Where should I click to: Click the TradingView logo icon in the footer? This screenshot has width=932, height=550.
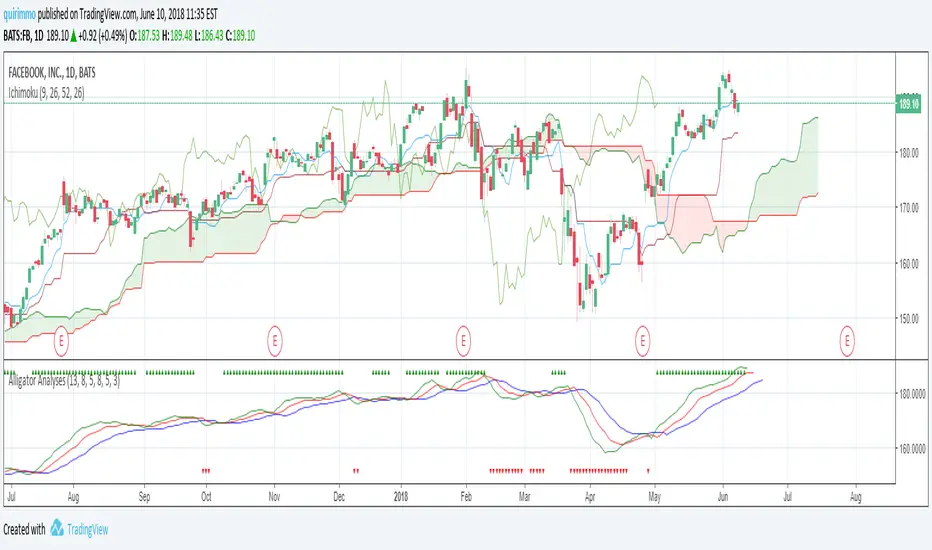click(57, 528)
